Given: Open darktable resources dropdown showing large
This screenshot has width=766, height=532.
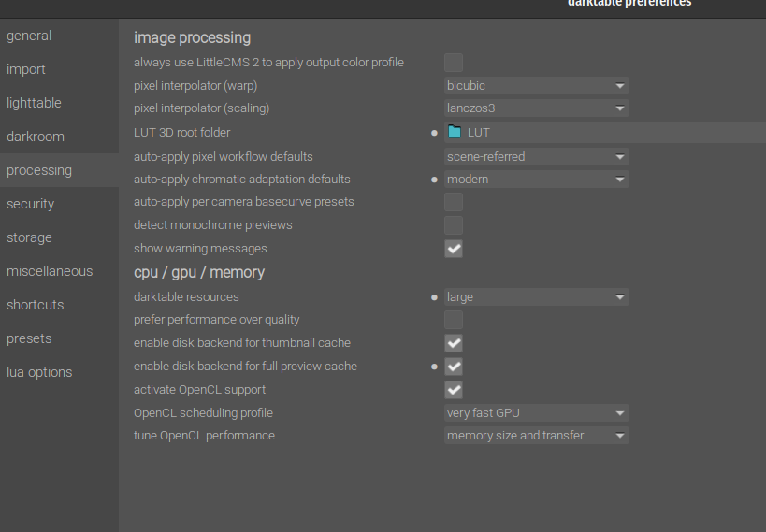Looking at the screenshot, I should tap(536, 297).
